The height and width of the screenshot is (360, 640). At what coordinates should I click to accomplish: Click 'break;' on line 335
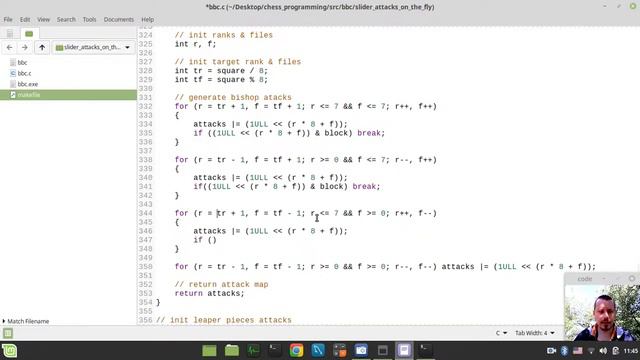click(x=371, y=133)
